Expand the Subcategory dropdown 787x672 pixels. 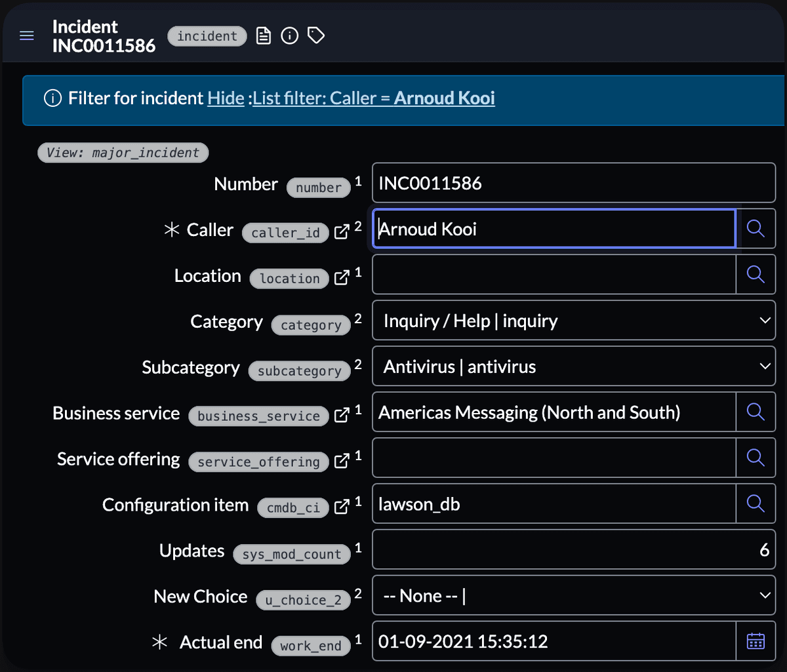pos(573,366)
